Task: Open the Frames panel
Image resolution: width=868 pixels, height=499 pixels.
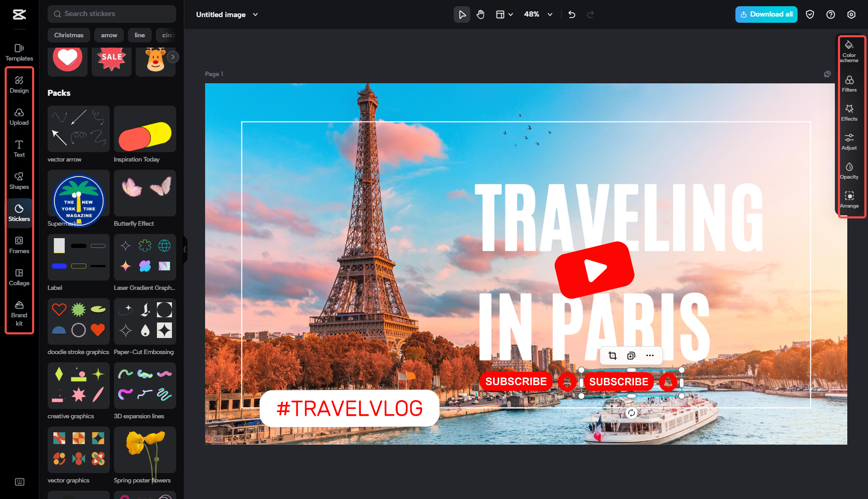Action: [19, 245]
